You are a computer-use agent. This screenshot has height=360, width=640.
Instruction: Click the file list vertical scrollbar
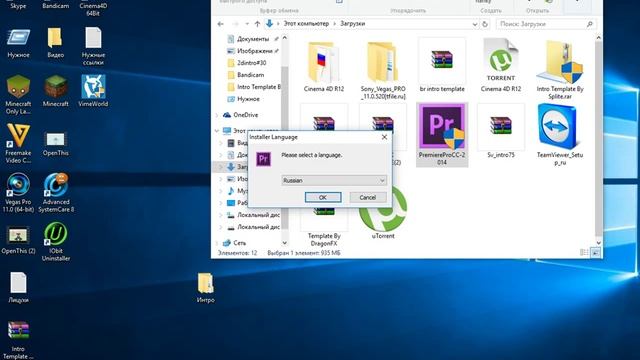[598, 139]
